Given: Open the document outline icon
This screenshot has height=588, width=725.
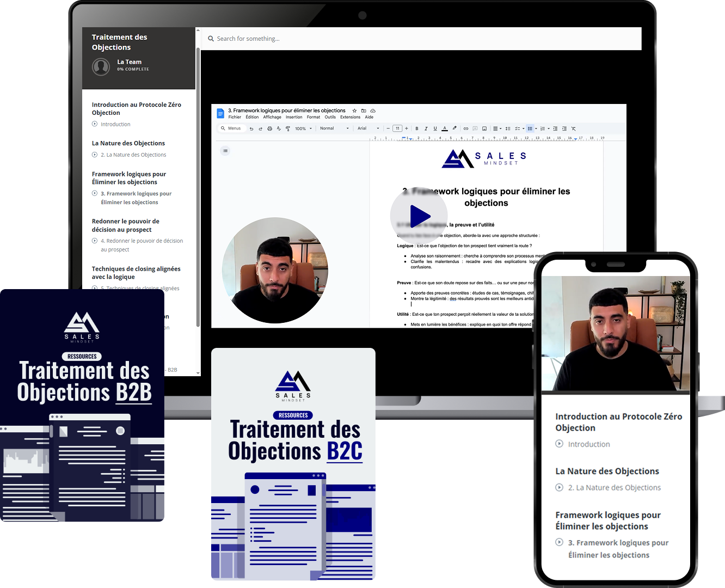Looking at the screenshot, I should click(225, 151).
